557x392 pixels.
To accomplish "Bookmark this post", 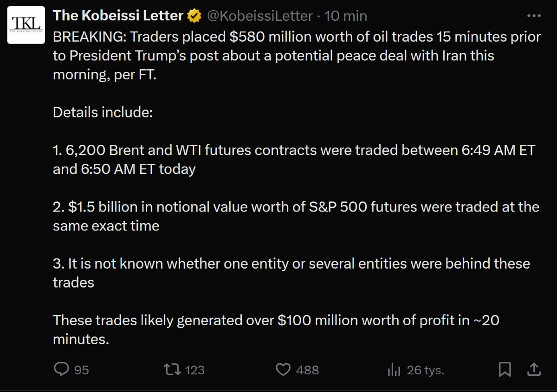I will (x=505, y=369).
